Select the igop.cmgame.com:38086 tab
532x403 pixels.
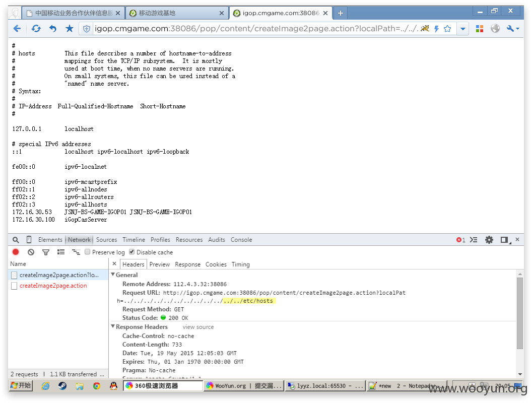280,13
